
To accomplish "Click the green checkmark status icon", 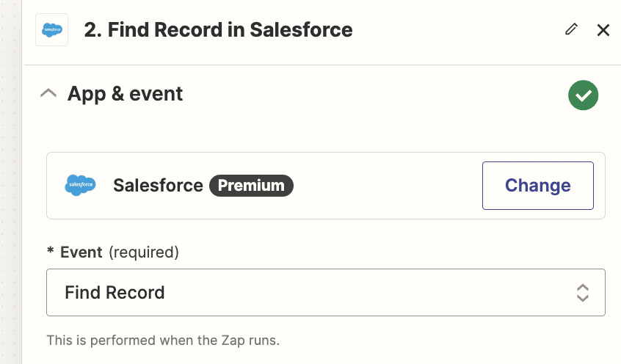I will [583, 95].
